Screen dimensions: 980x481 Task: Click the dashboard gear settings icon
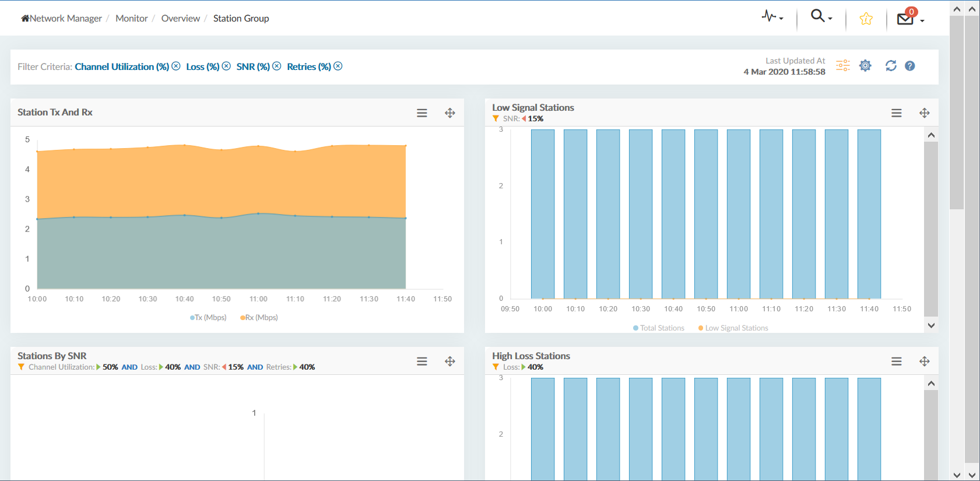pos(865,66)
